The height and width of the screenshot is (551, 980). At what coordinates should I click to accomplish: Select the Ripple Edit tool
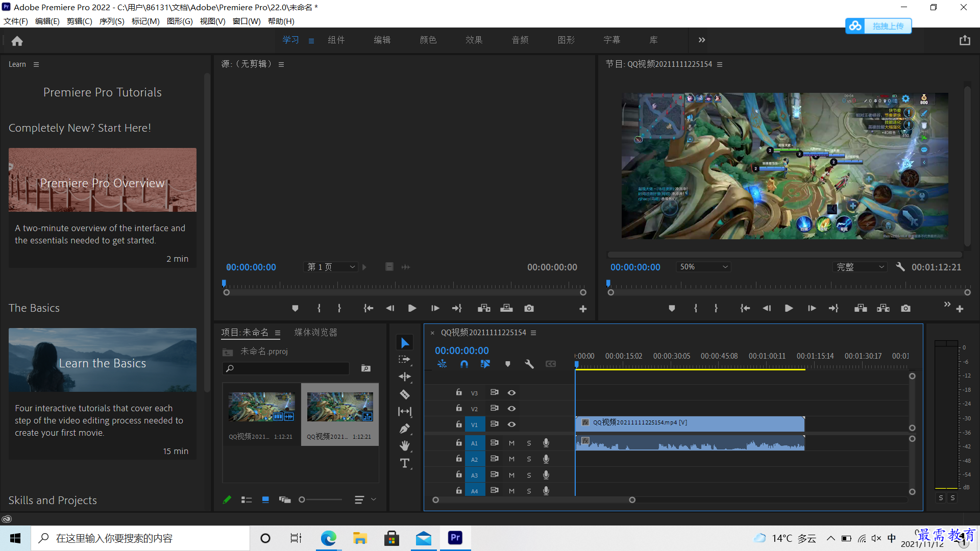coord(405,377)
